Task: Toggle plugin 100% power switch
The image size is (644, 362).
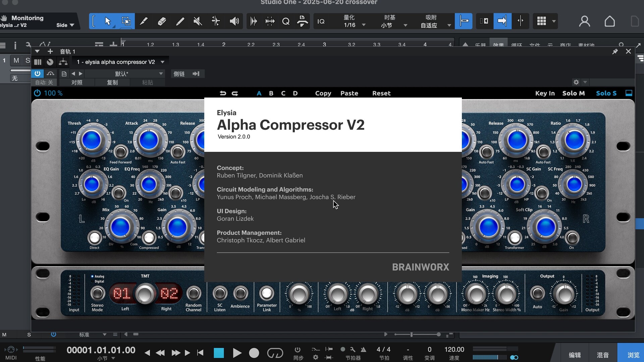Action: point(37,93)
